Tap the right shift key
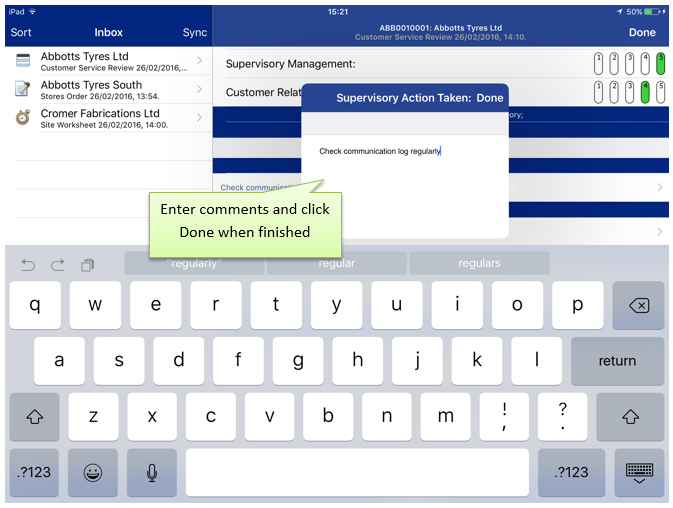Viewport: 673px width, 508px height. [x=630, y=417]
